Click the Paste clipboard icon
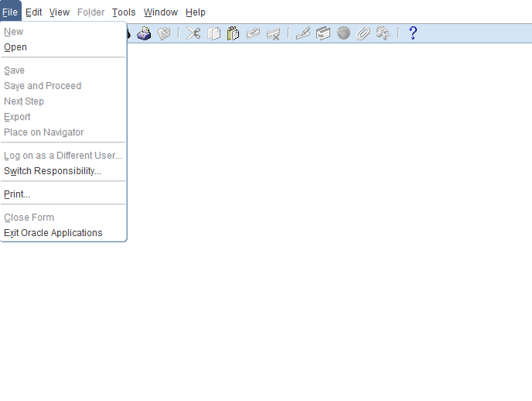The image size is (532, 401). click(233, 33)
